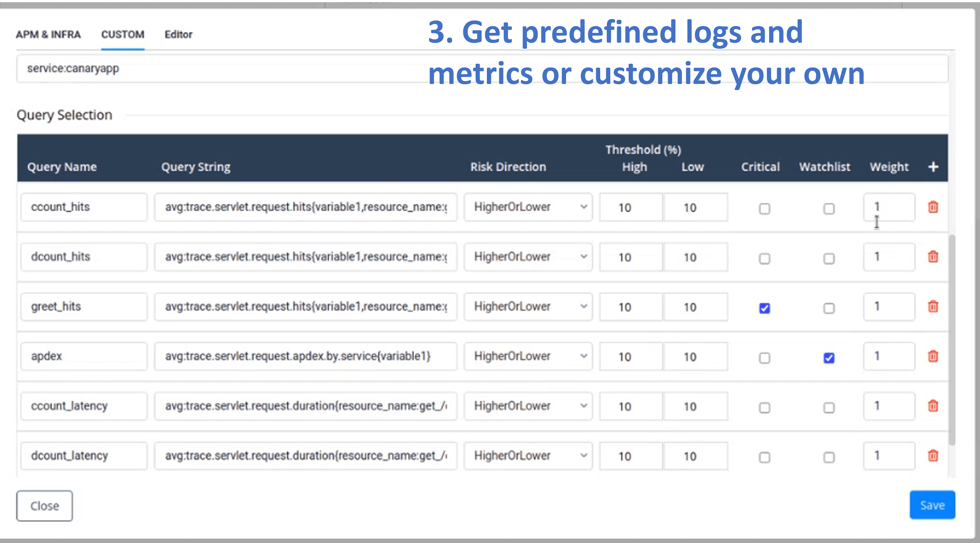
Task: Delete the greet_hits query row
Action: pos(933,307)
